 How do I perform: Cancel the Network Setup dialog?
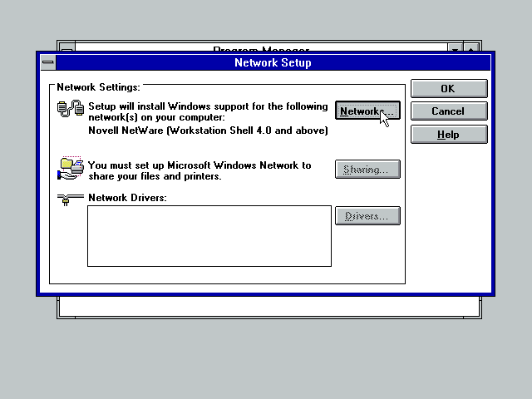tap(449, 111)
